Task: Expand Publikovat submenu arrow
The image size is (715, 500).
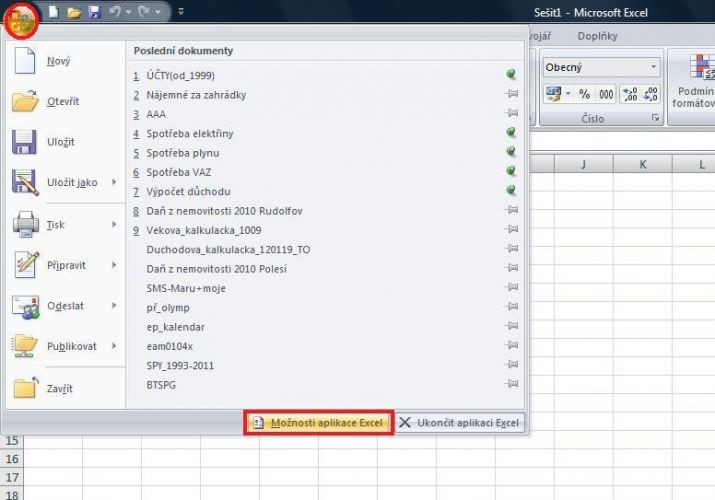Action: [114, 346]
